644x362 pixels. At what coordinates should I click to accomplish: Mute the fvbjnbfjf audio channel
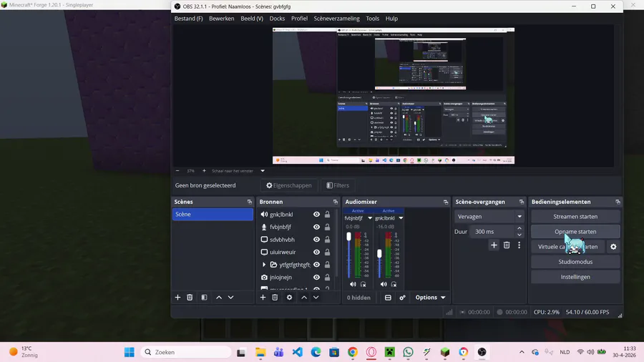353,284
